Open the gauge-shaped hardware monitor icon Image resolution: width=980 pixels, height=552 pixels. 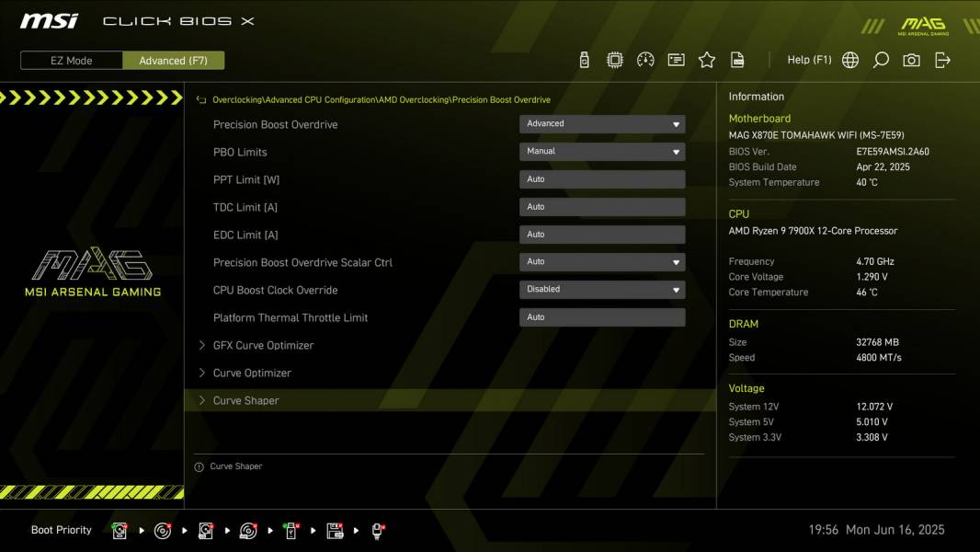click(645, 60)
